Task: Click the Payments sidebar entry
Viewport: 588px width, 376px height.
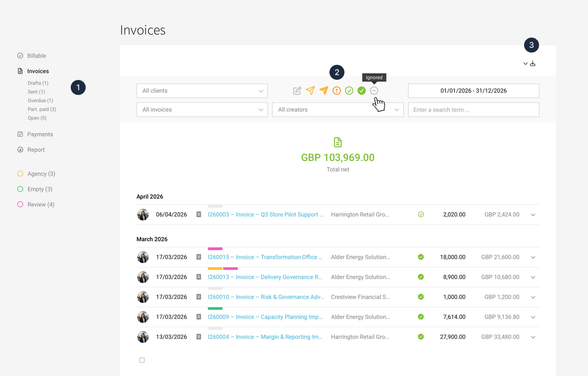Action: [x=40, y=134]
